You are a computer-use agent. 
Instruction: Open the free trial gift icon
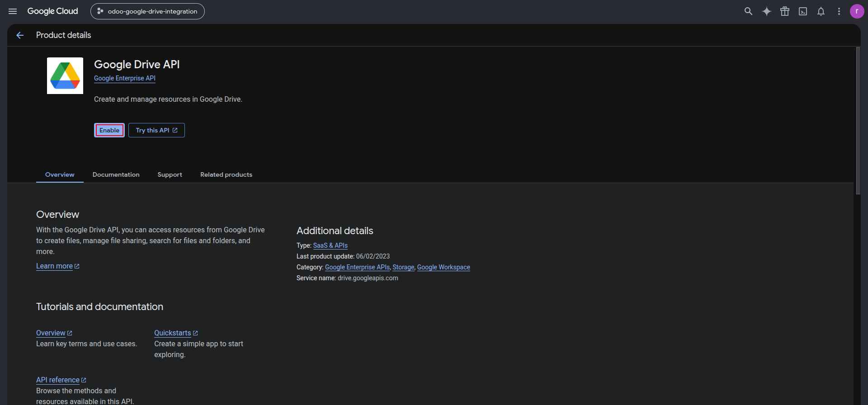(784, 11)
